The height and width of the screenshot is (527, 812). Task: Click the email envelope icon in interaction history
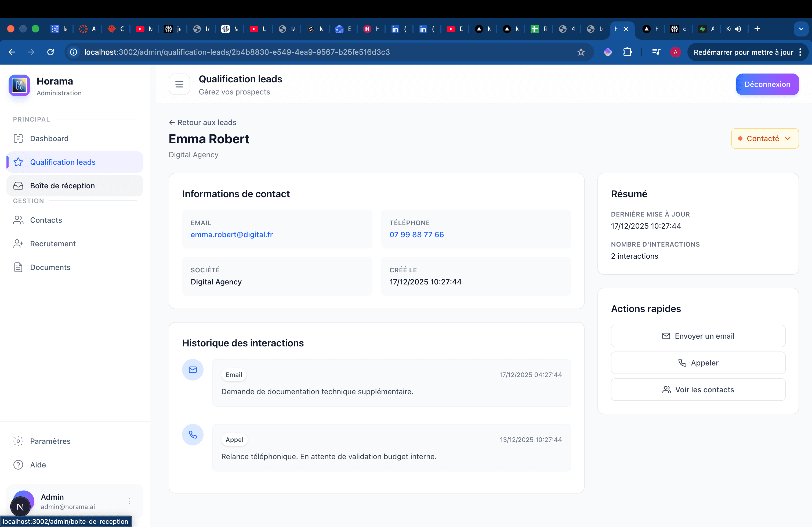coord(193,369)
